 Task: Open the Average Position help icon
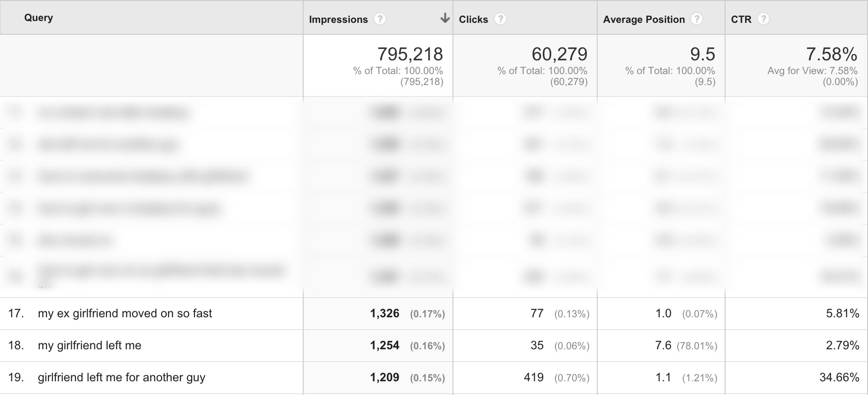696,19
